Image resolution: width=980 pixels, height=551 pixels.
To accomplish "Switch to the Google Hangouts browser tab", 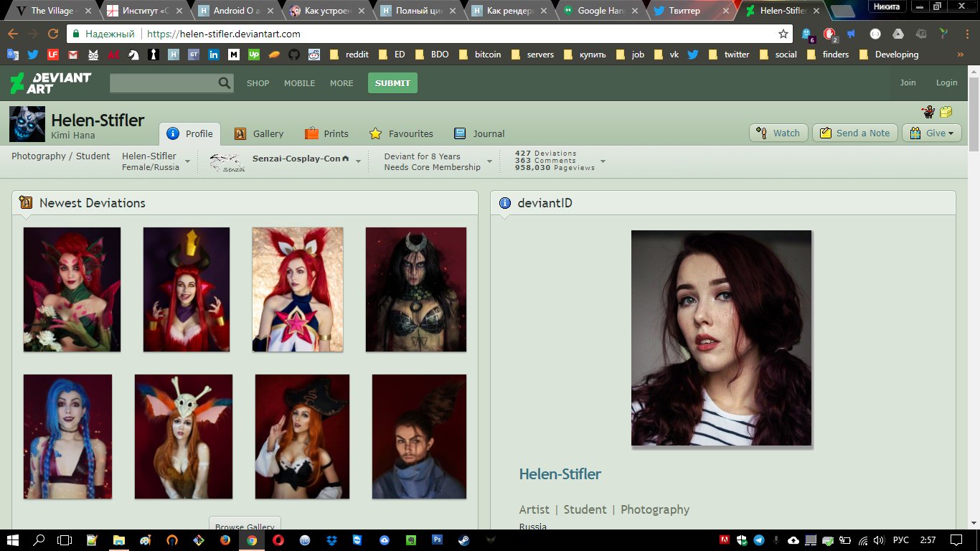I will 601,11.
